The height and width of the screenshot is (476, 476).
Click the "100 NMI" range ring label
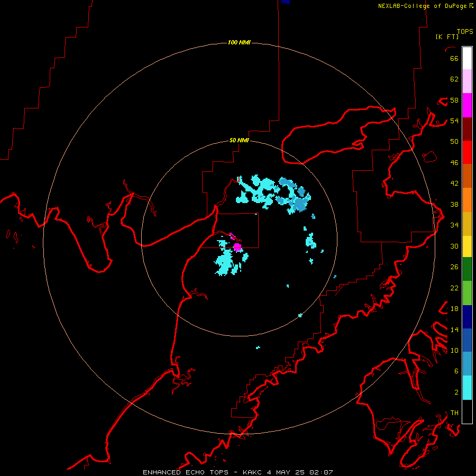point(239,42)
